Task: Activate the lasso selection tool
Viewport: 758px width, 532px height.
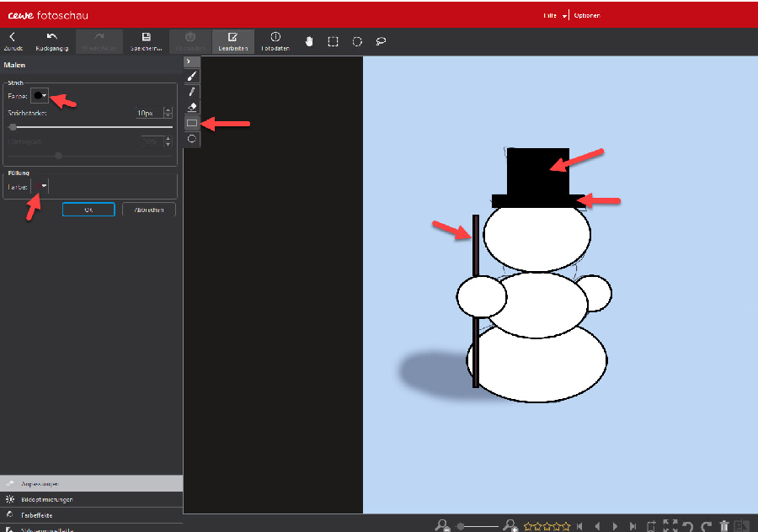Action: point(381,41)
